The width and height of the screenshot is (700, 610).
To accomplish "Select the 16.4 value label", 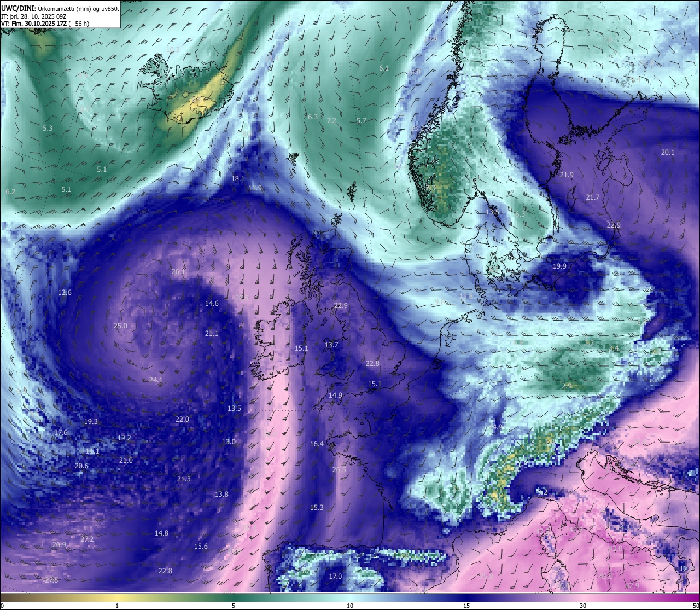I will tap(317, 444).
